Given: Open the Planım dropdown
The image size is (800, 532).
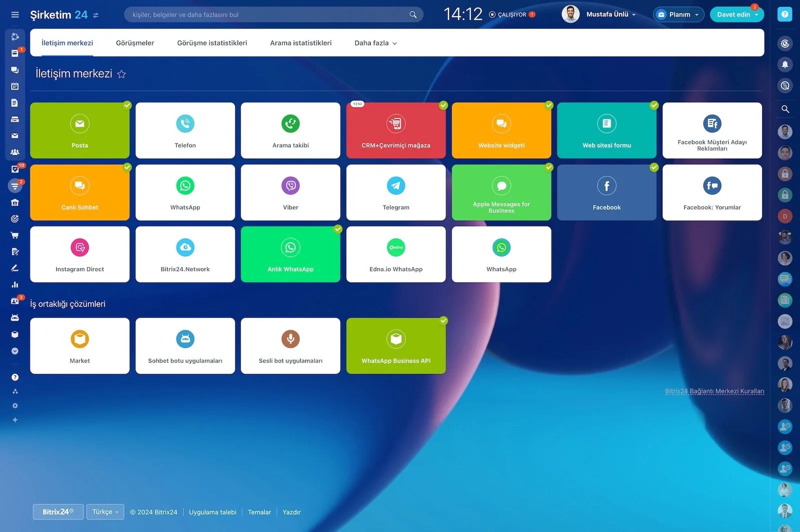Looking at the screenshot, I should click(678, 14).
